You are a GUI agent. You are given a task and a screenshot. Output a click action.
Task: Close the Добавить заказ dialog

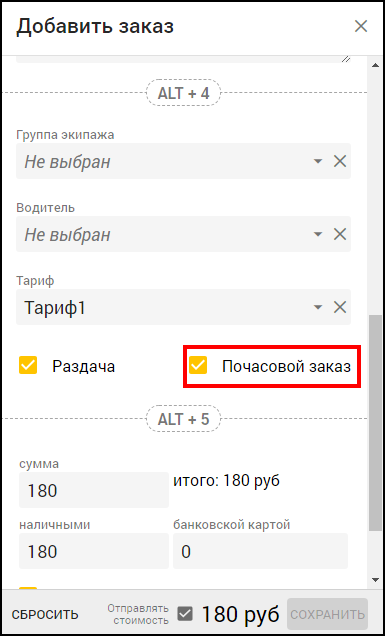(361, 26)
